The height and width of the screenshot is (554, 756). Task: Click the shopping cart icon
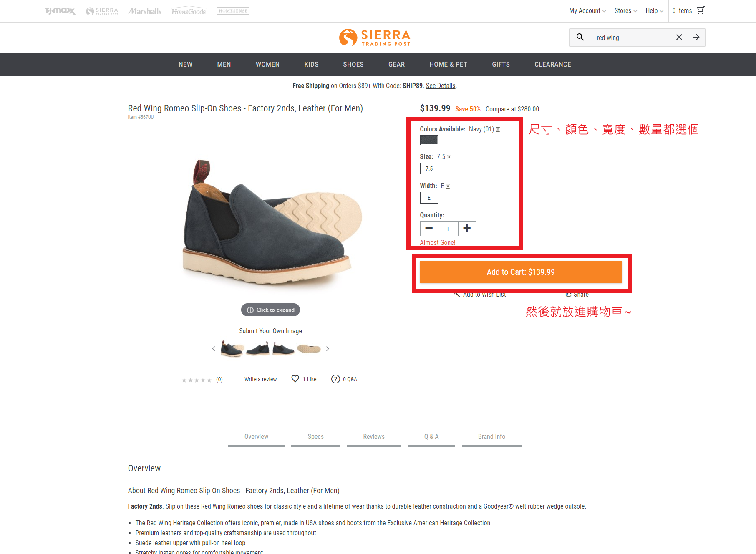tap(701, 10)
